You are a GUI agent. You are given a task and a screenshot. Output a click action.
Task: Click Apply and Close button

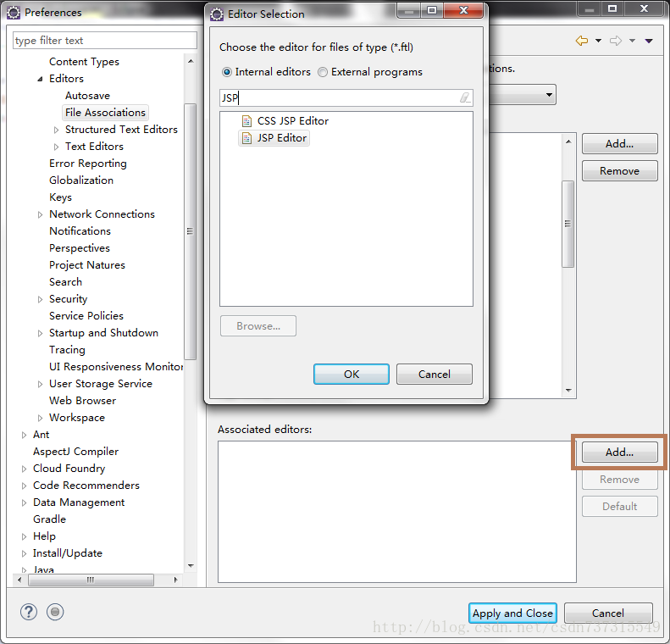(x=512, y=613)
